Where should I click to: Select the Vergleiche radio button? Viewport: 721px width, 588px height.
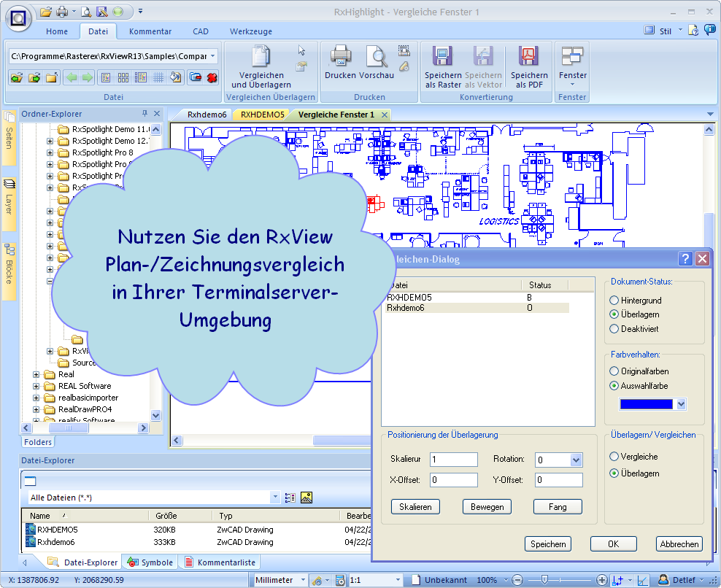614,457
